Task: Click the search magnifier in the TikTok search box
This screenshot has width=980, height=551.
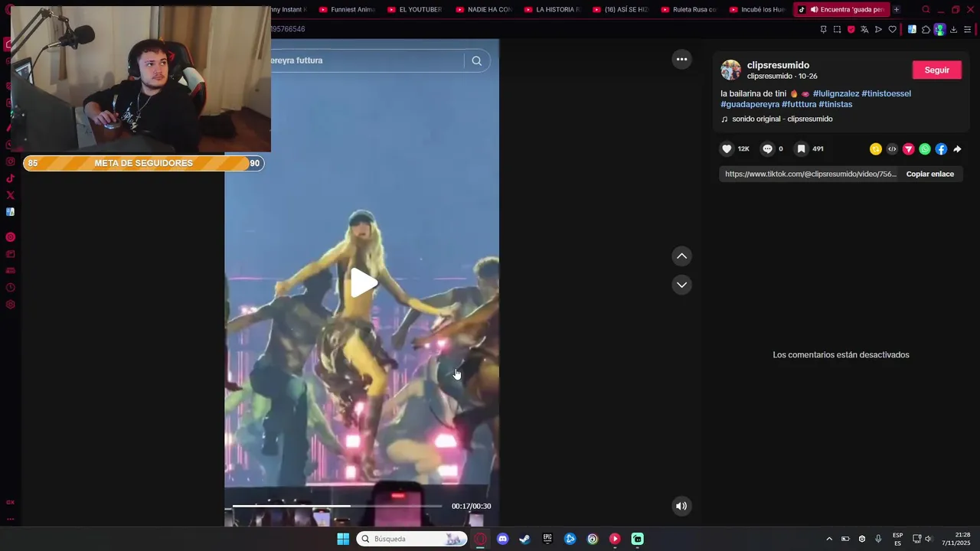Action: [x=477, y=60]
